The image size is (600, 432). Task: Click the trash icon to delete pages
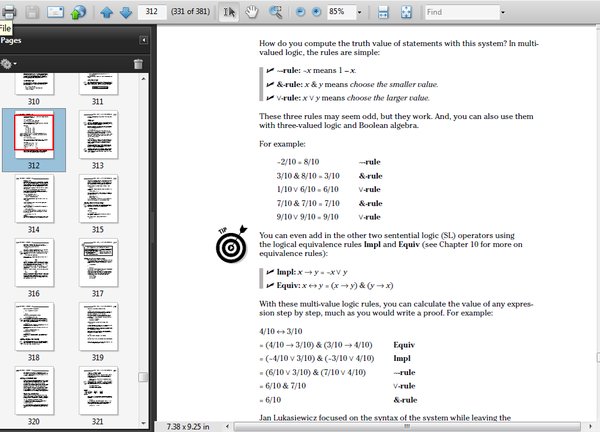click(x=138, y=64)
